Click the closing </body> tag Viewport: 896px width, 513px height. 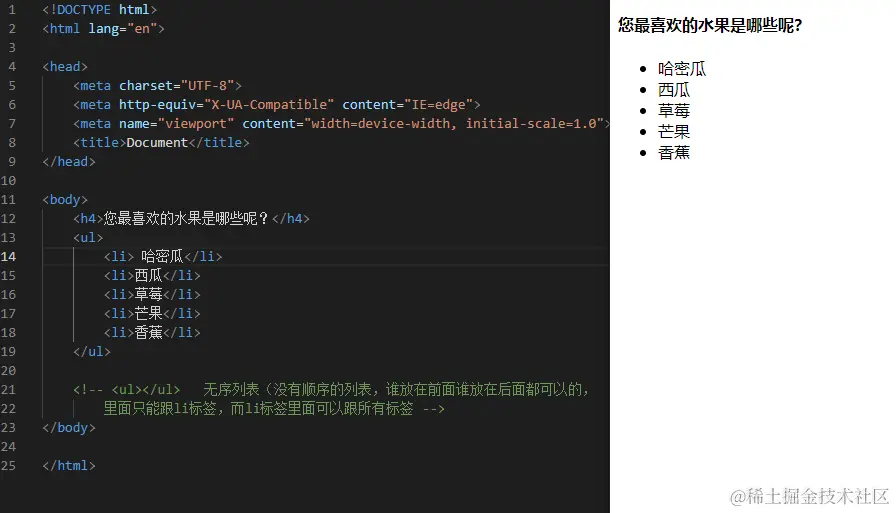point(69,427)
